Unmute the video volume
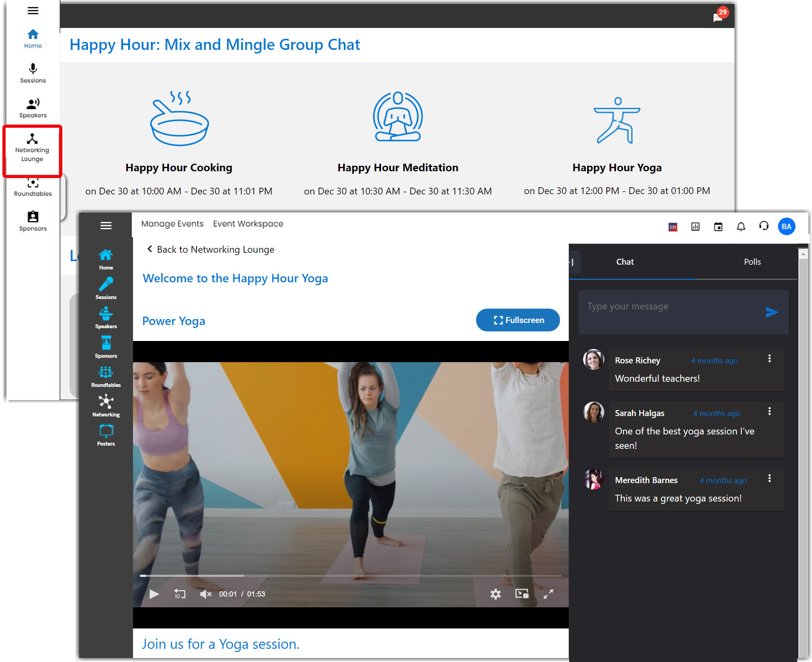The width and height of the screenshot is (812, 662). coord(205,594)
